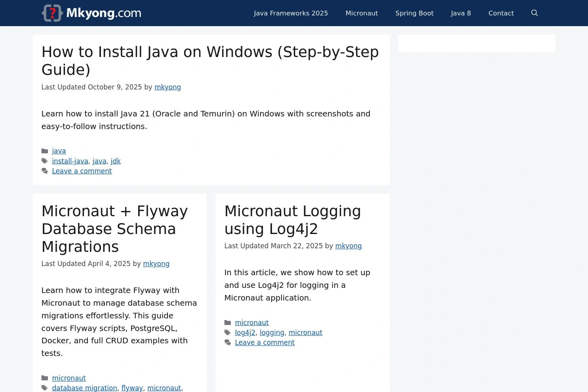Click the category folder icon in the Flyway post
Viewport: 588px width, 392px height.
click(x=45, y=378)
